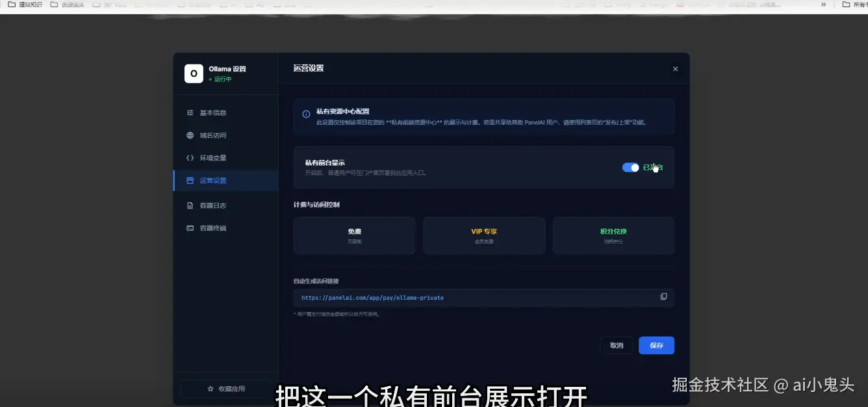Copy the auto-generated access link

tap(663, 297)
